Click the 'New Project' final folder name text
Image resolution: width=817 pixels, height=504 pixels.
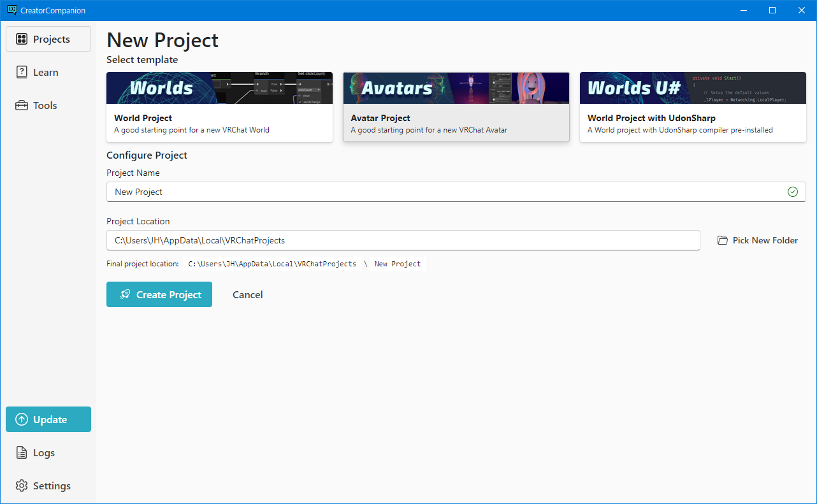tap(398, 264)
